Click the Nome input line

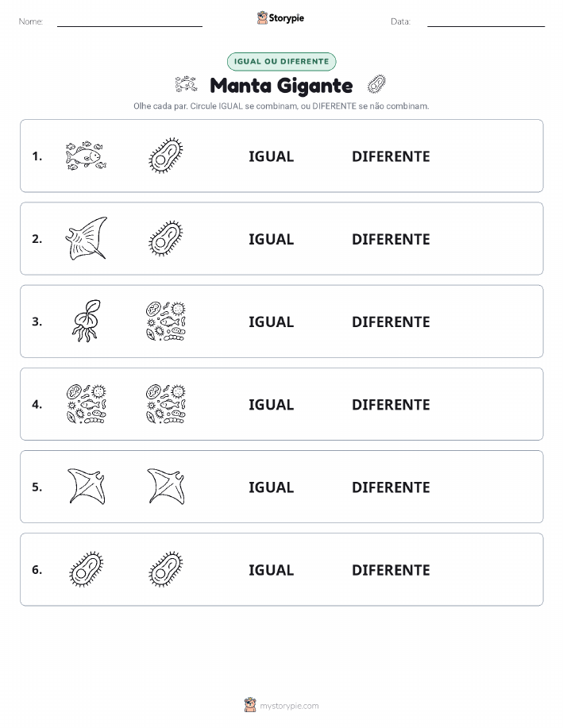pyautogui.click(x=129, y=22)
